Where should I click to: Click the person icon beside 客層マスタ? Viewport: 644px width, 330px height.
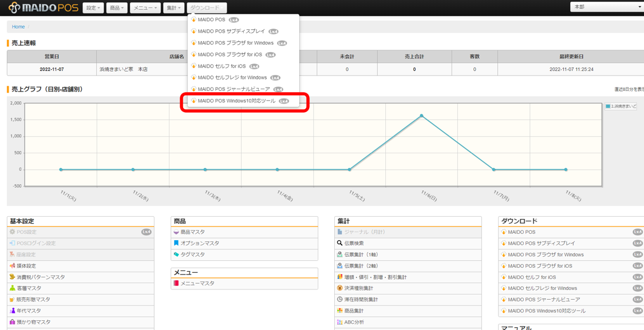(12, 289)
